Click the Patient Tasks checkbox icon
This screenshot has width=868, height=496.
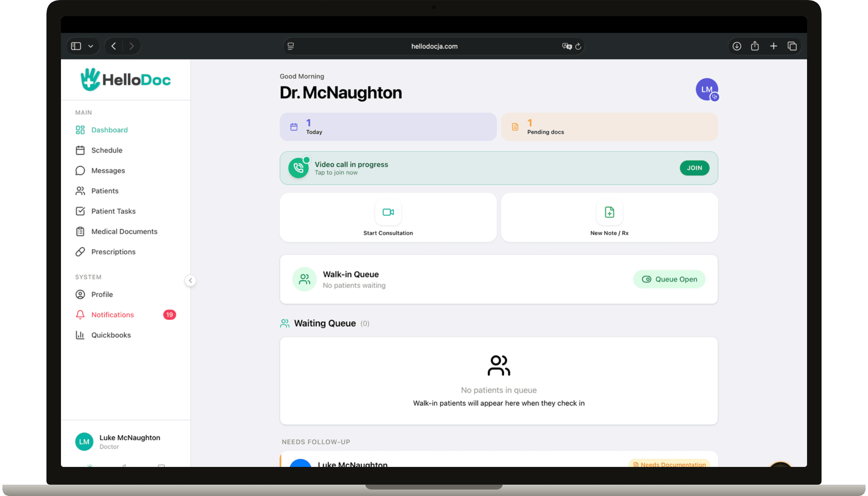tap(80, 211)
